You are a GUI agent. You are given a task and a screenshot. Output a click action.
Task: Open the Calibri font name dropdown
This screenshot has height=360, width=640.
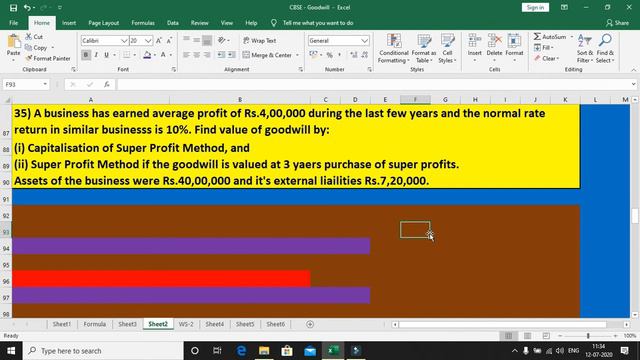pos(124,40)
